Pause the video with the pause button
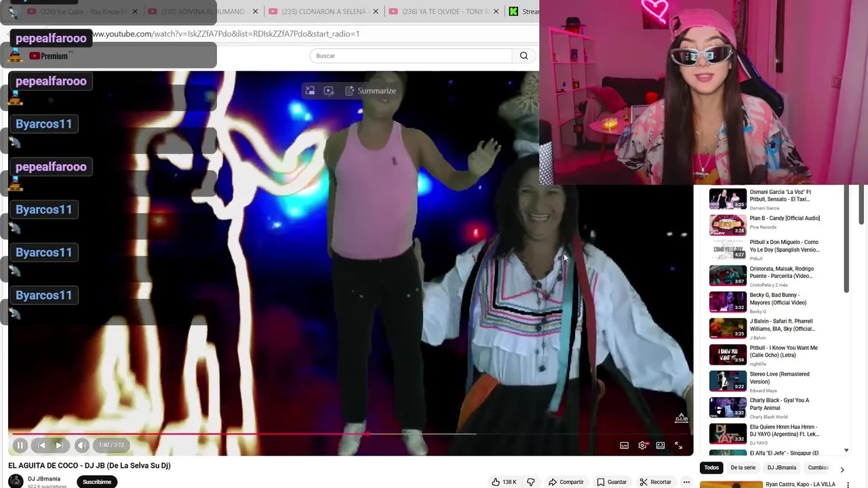The image size is (868, 488). coord(20,445)
